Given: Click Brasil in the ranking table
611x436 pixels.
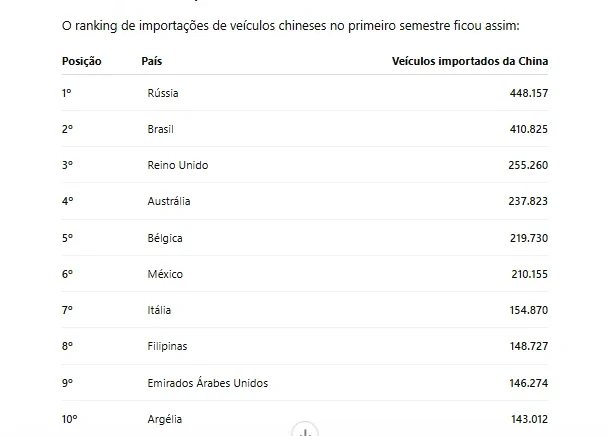Looking at the screenshot, I should click(161, 129).
